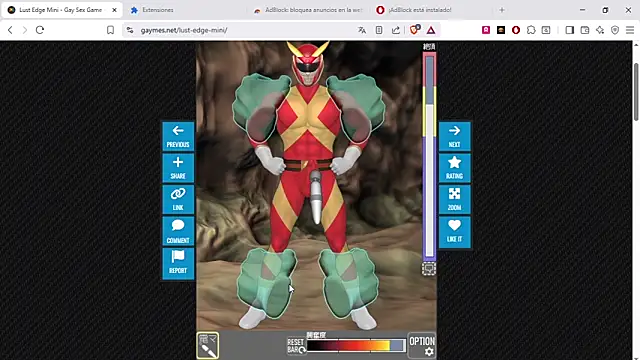This screenshot has width=640, height=360.
Task: Go to the Next game button
Action: (455, 136)
